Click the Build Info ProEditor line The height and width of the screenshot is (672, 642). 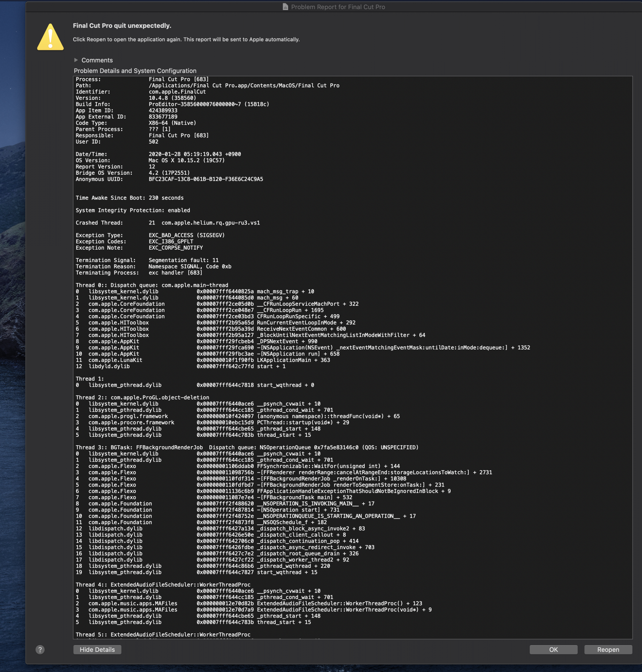(173, 104)
